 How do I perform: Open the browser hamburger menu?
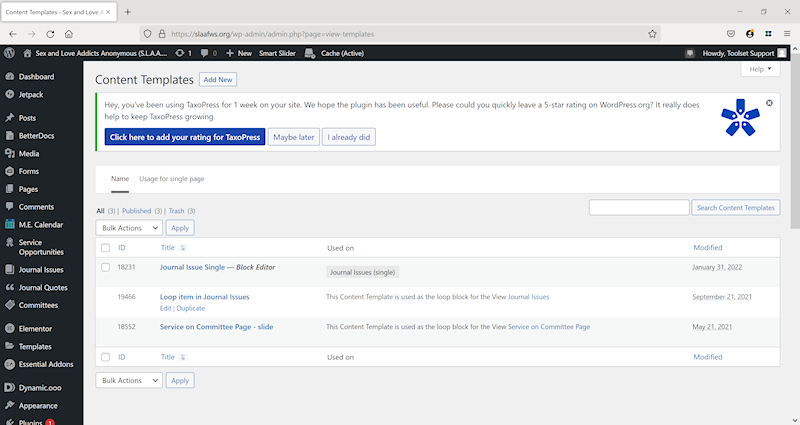[x=787, y=34]
